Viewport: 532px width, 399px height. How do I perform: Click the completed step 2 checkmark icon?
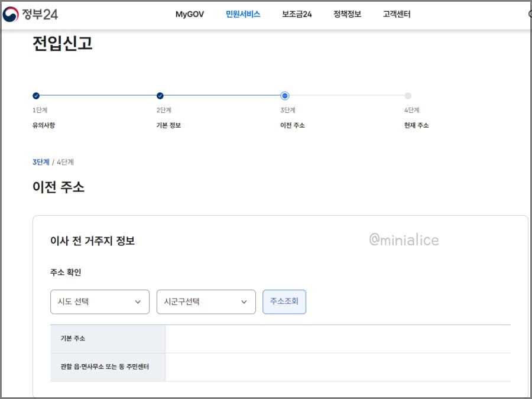[x=160, y=95]
